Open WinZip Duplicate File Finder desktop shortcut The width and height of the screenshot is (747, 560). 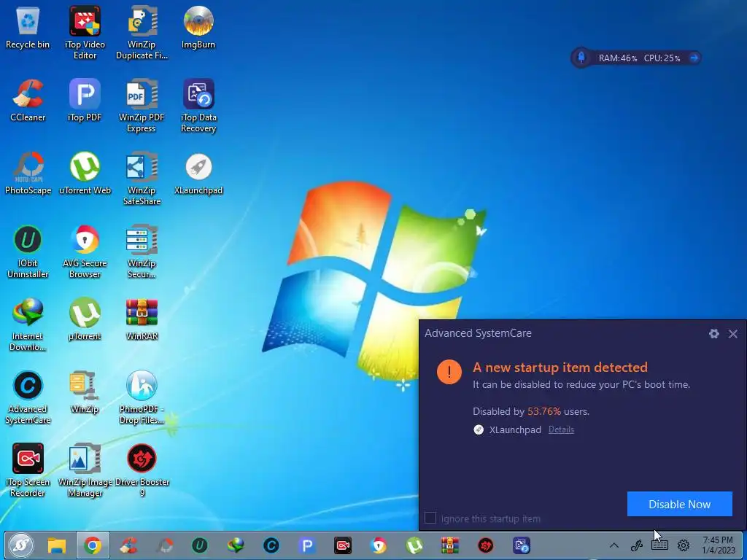(142, 32)
